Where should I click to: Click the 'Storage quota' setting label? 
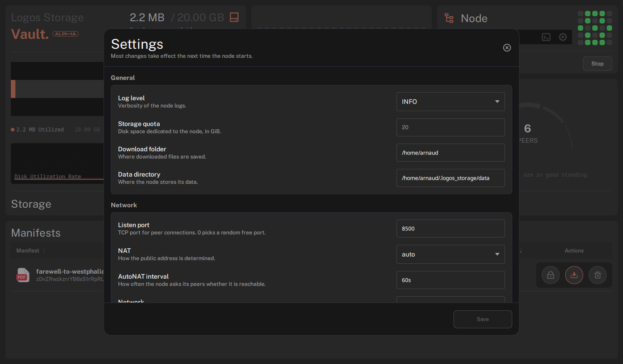139,124
